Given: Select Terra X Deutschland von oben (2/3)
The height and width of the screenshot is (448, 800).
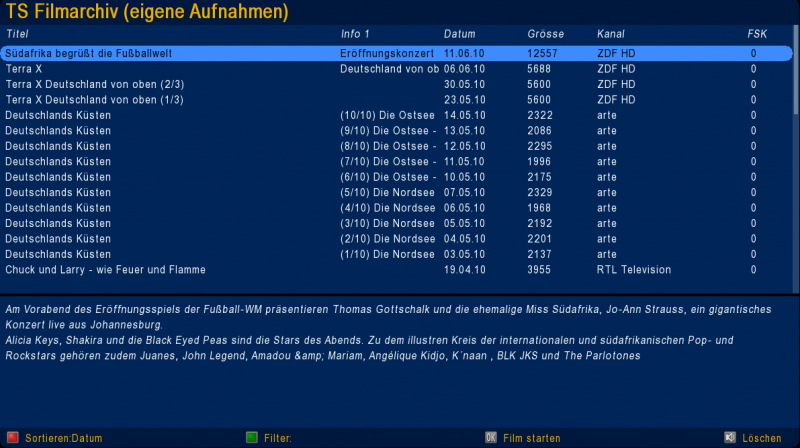Looking at the screenshot, I should 396,84.
